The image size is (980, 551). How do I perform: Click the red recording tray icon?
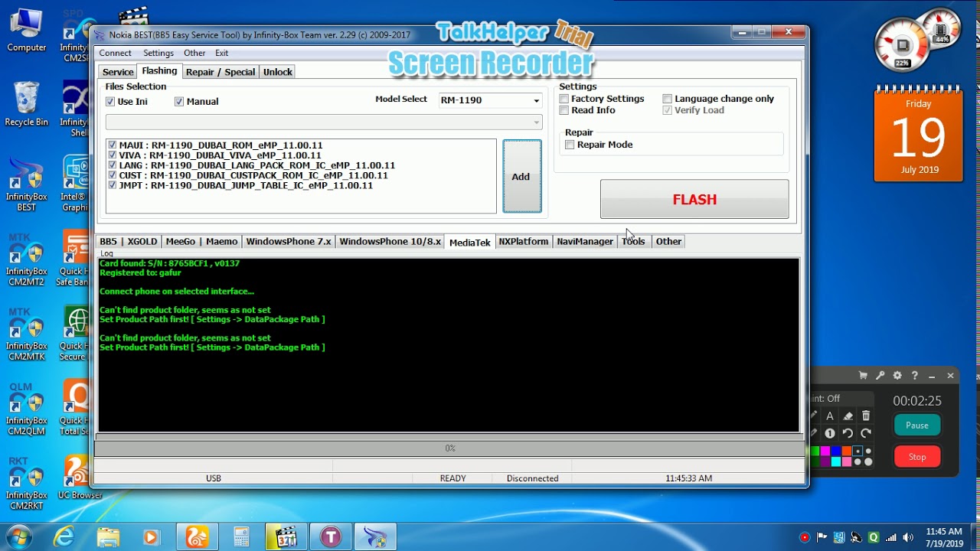pos(805,537)
